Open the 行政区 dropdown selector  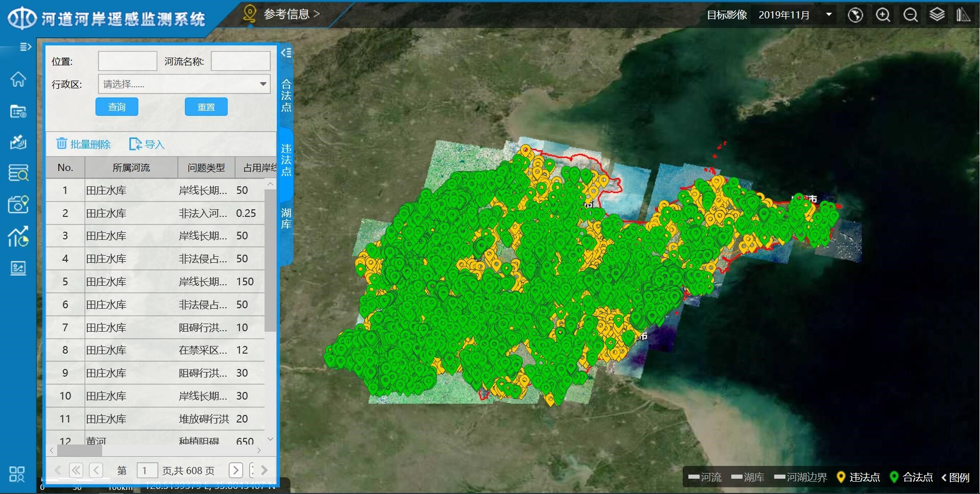[x=184, y=84]
